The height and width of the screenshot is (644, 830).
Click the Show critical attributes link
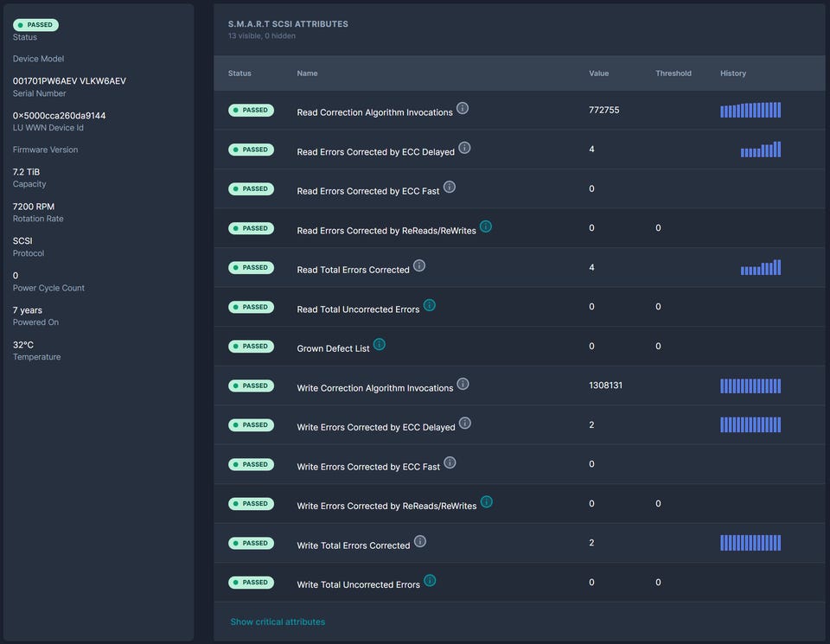coord(278,622)
